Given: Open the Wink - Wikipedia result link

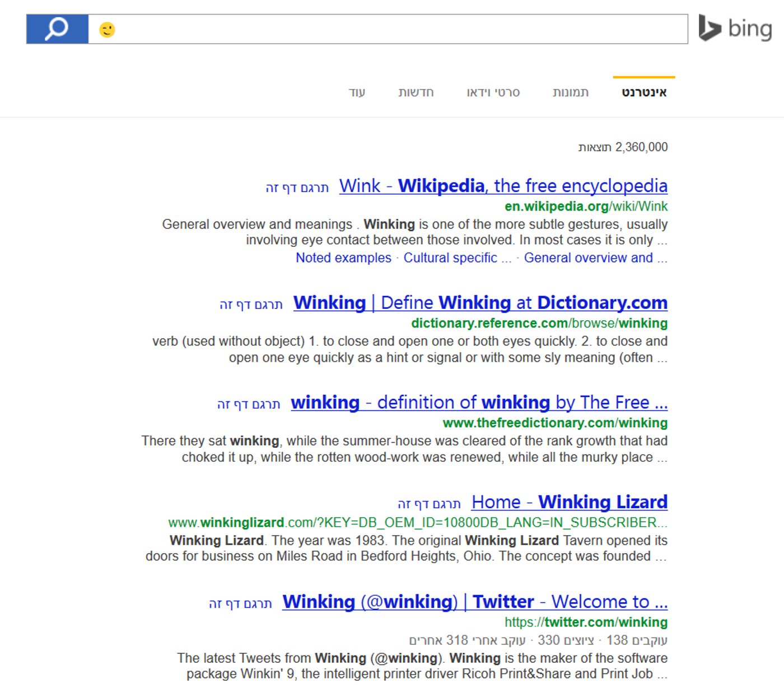Looking at the screenshot, I should [503, 186].
